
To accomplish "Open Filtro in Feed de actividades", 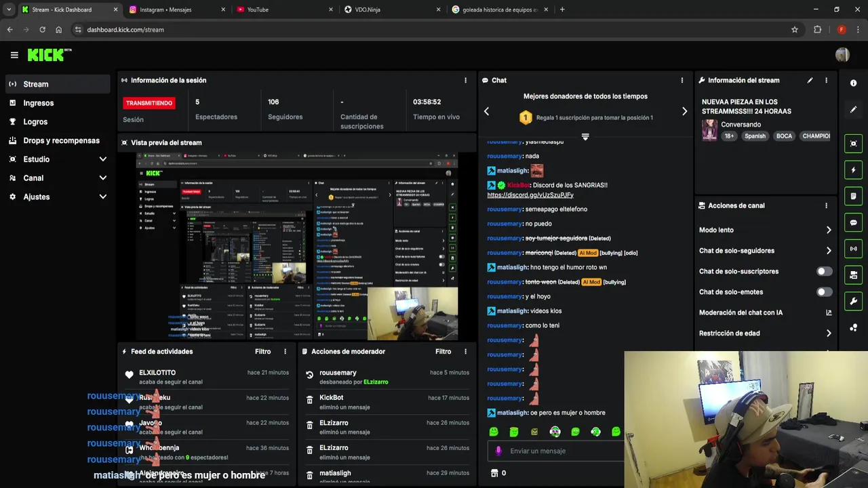I will [x=262, y=351].
